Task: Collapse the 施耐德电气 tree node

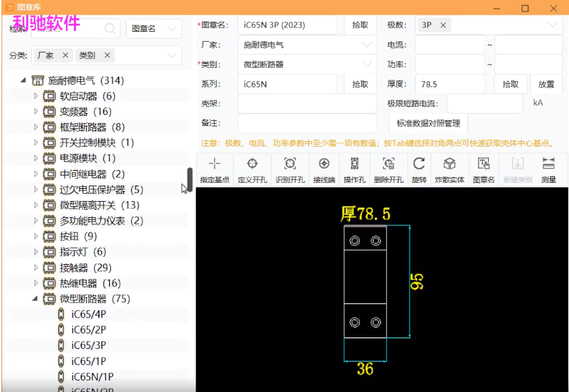Action: pyautogui.click(x=24, y=80)
